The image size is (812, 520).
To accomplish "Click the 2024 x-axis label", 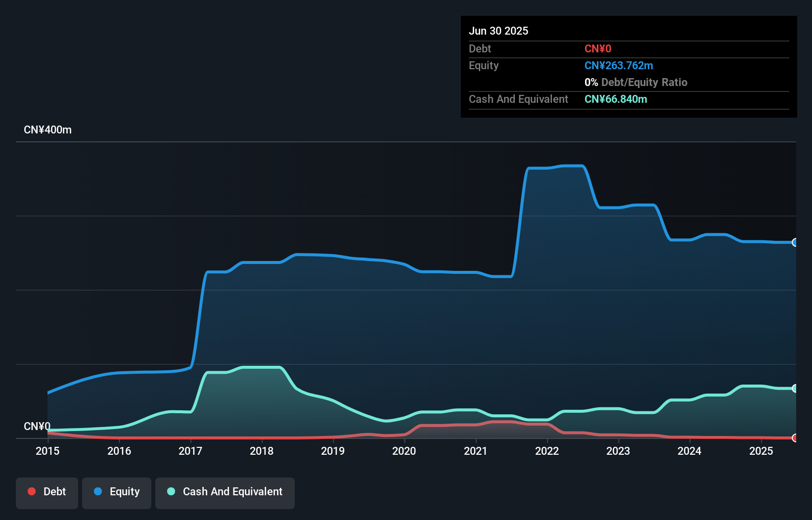I will [689, 451].
